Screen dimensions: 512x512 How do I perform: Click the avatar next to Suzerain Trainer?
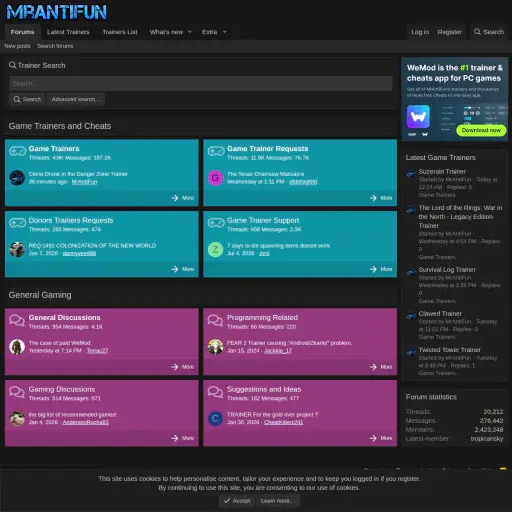pos(411,174)
